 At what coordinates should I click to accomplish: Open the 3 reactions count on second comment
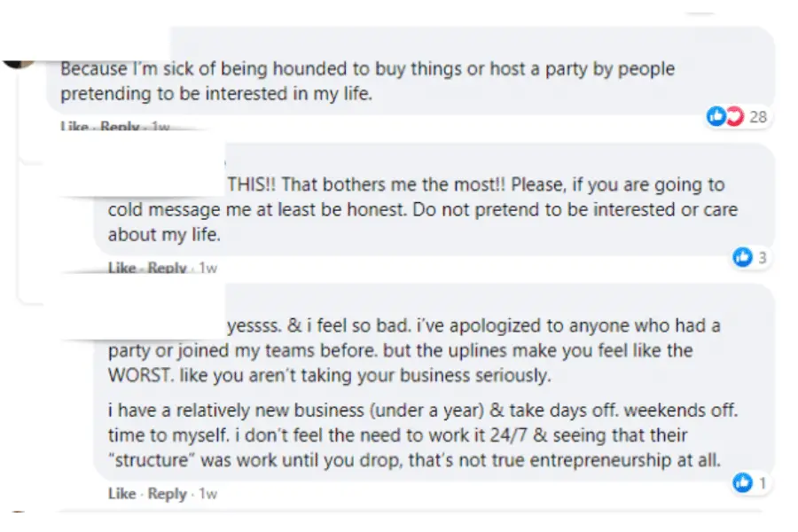[x=762, y=258]
